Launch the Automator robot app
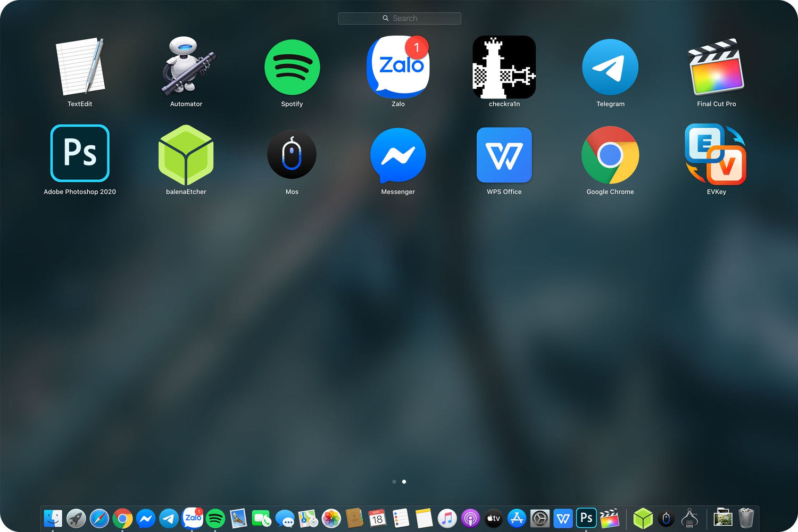Viewport: 798px width, 532px height. coord(186,67)
